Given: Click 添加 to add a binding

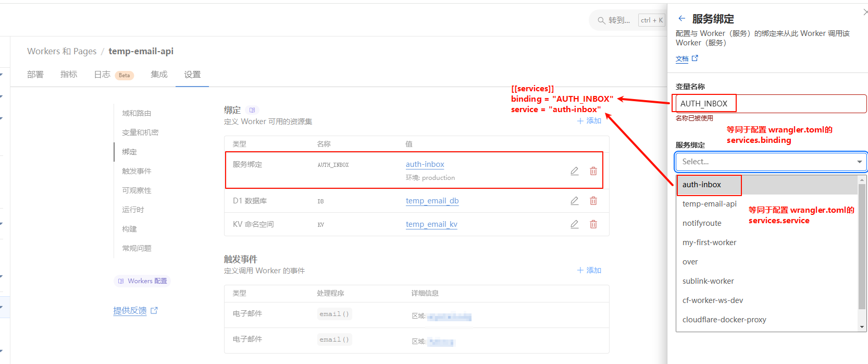Looking at the screenshot, I should click(x=589, y=121).
